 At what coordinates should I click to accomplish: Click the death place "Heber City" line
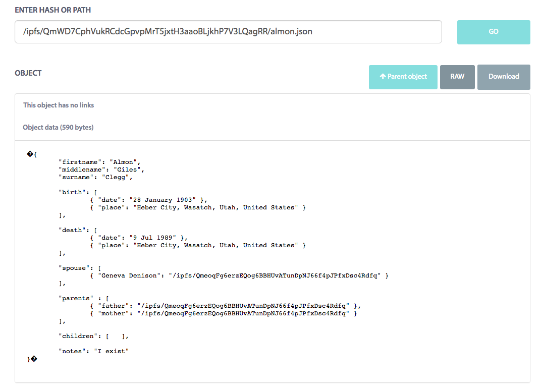coord(198,245)
